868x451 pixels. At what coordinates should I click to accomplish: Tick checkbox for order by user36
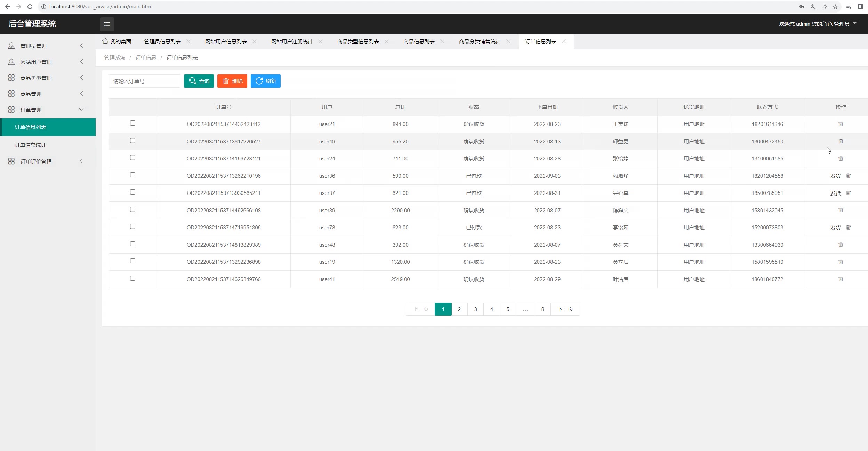[132, 175]
